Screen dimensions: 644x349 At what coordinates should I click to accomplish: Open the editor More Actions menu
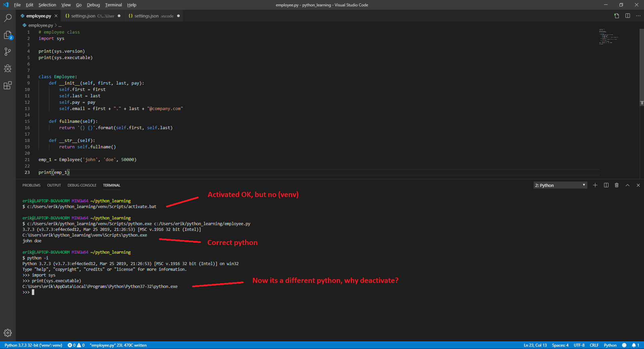(638, 16)
